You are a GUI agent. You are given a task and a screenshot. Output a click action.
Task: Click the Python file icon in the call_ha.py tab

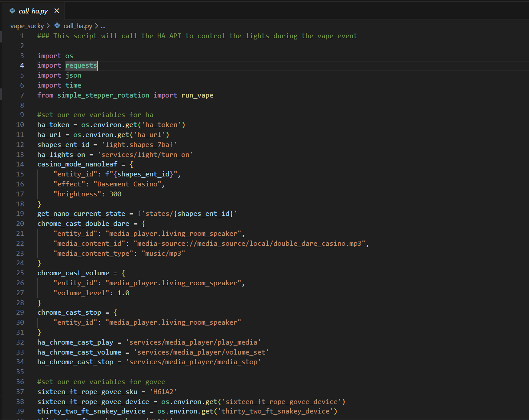pyautogui.click(x=12, y=11)
